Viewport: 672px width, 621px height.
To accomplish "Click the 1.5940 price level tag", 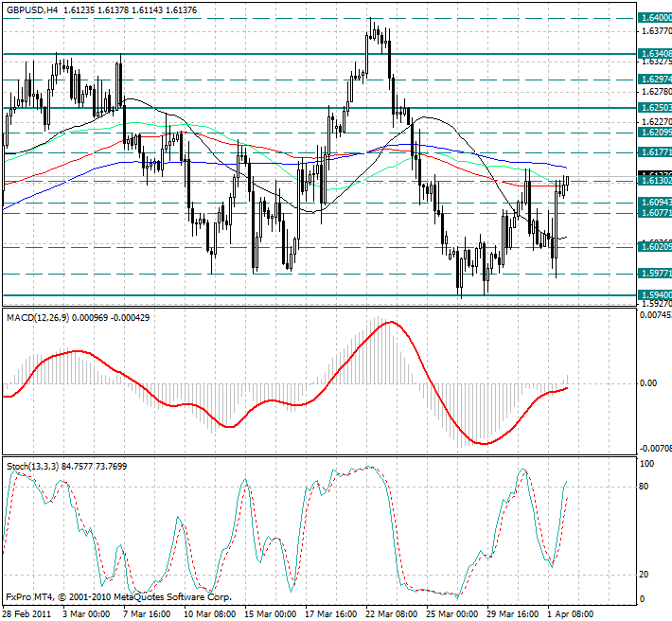I will pyautogui.click(x=655, y=294).
